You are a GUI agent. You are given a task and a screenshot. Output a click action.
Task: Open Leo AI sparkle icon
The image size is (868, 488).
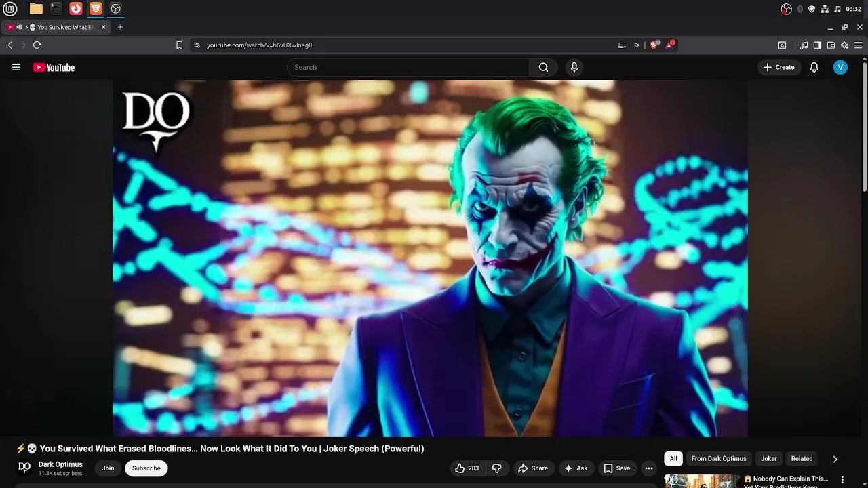click(844, 45)
